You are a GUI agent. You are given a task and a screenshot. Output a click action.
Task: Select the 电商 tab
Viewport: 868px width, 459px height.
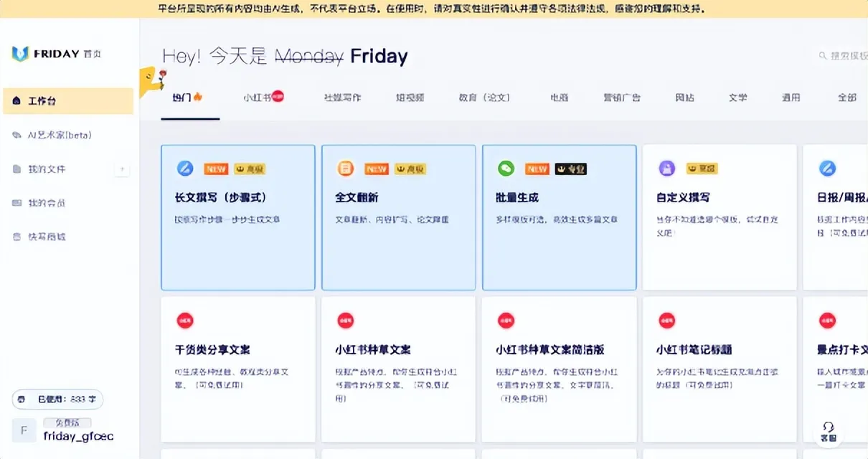coord(560,98)
